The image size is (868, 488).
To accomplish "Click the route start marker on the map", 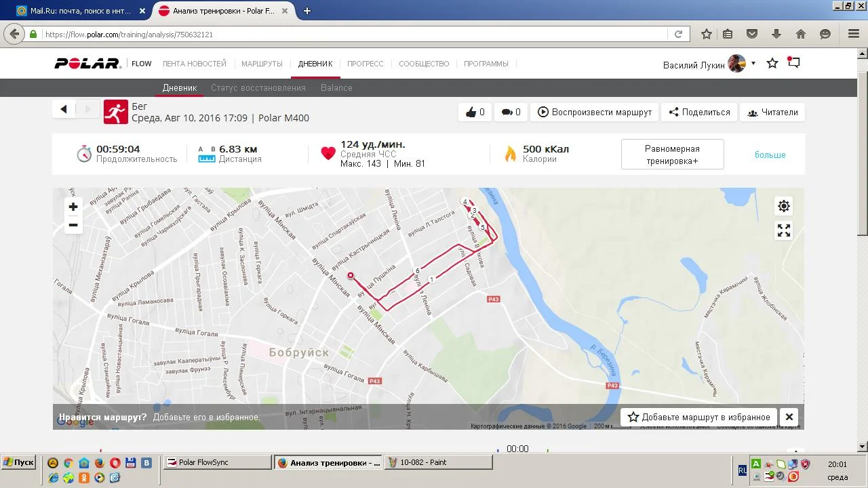I will [x=351, y=275].
